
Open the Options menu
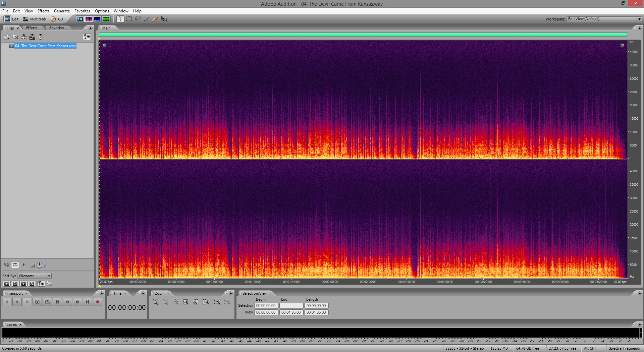click(x=102, y=11)
